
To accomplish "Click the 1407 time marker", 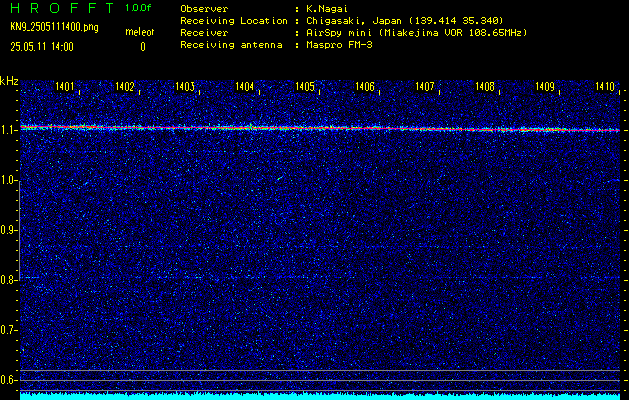I will pos(425,86).
